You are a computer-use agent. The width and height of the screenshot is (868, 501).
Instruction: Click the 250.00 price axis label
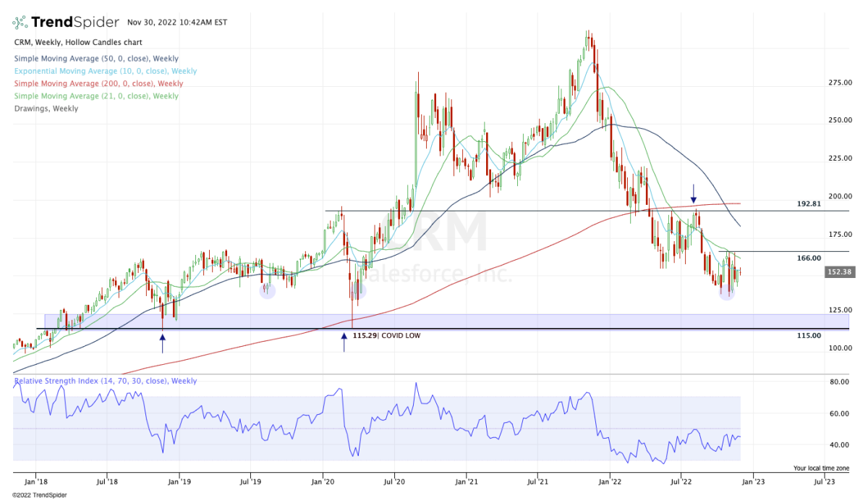click(x=840, y=120)
